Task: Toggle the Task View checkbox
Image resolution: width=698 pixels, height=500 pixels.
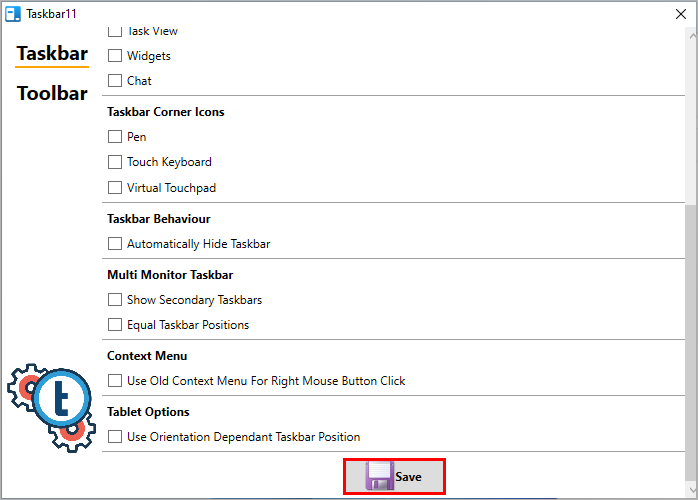Action: tap(115, 32)
